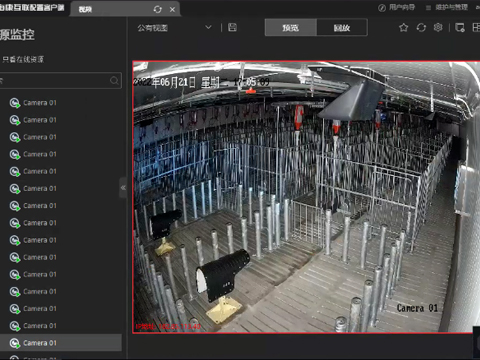Select the 视频 tab

[85, 9]
